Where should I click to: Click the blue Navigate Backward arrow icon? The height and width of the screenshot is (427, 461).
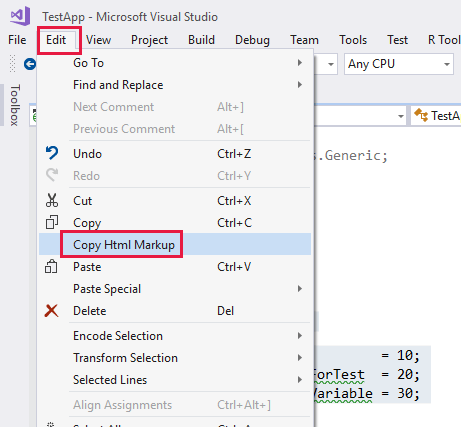click(30, 64)
